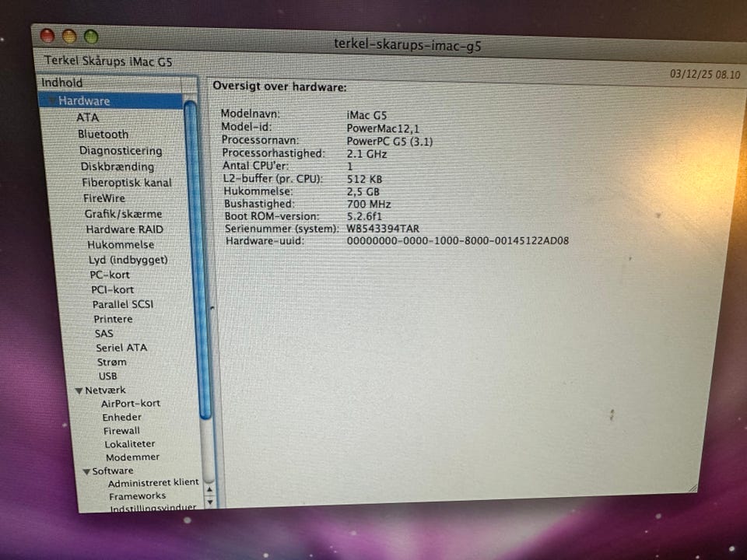This screenshot has height=560, width=747.
Task: Click the terkel-skarups-imac-g5 title bar
Action: 407,46
